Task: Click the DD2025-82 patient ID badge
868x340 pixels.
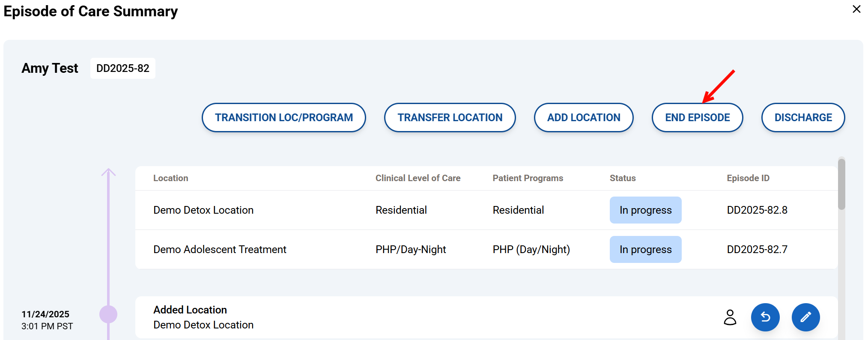Action: coord(122,69)
